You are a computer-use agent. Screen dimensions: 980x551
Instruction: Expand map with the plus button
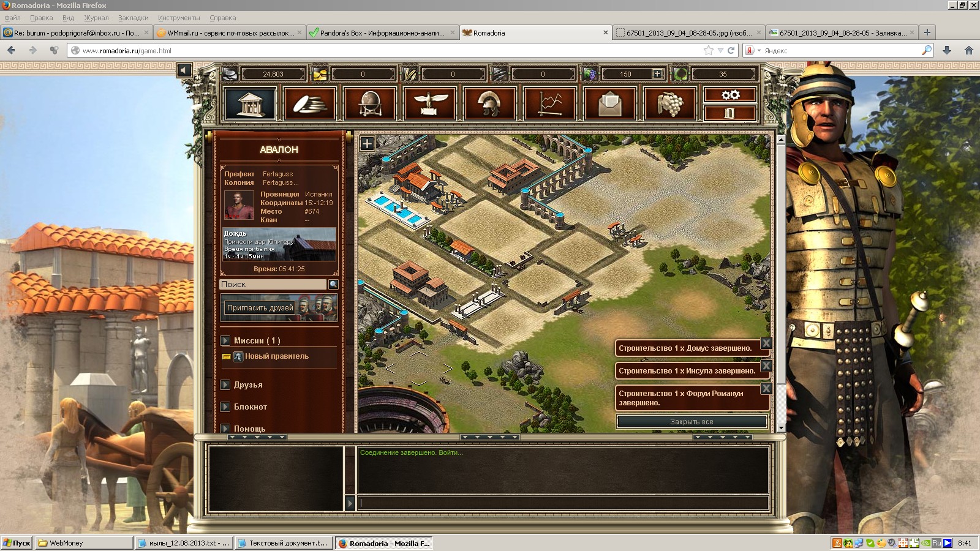[367, 143]
